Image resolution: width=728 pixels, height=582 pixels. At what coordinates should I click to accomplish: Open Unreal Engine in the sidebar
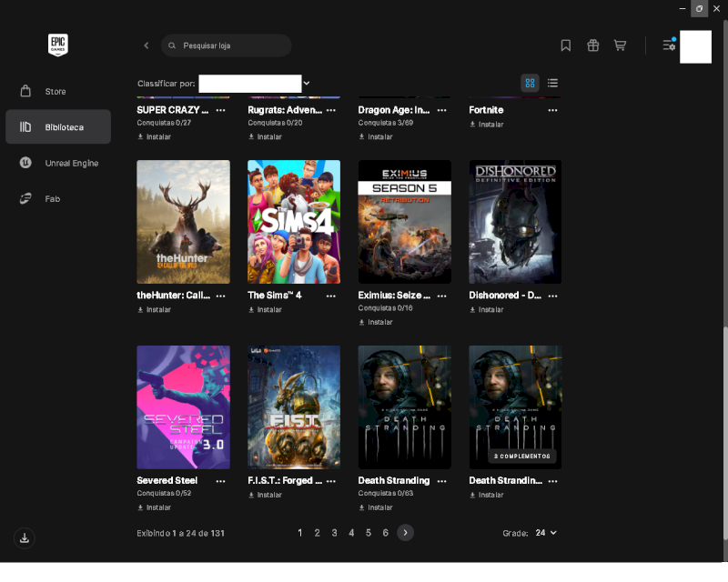[x=58, y=163]
